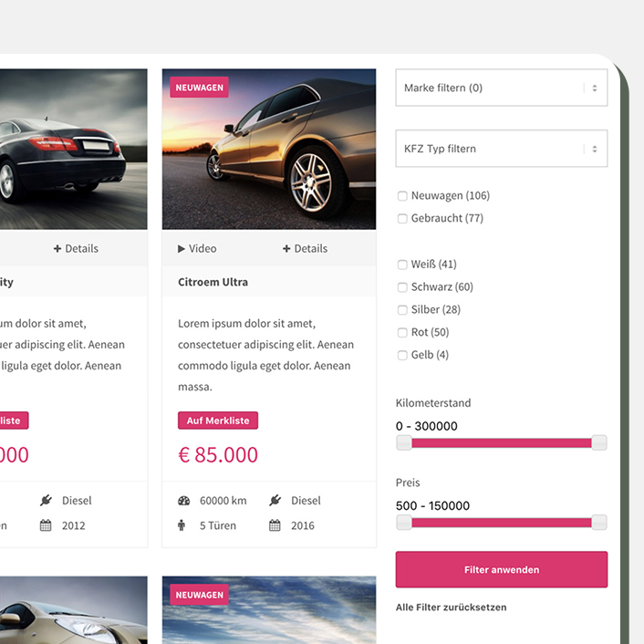Click the Preis slider maximum handle
The width and height of the screenshot is (644, 644).
599,523
